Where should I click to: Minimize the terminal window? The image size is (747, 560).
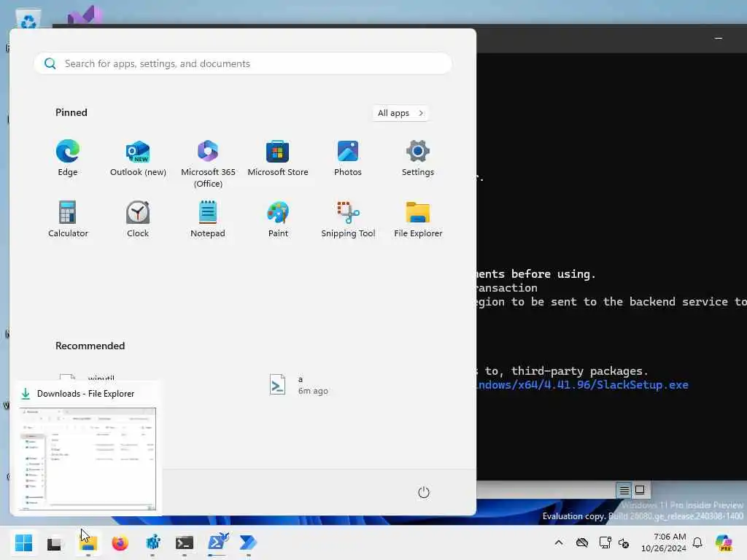(719, 38)
